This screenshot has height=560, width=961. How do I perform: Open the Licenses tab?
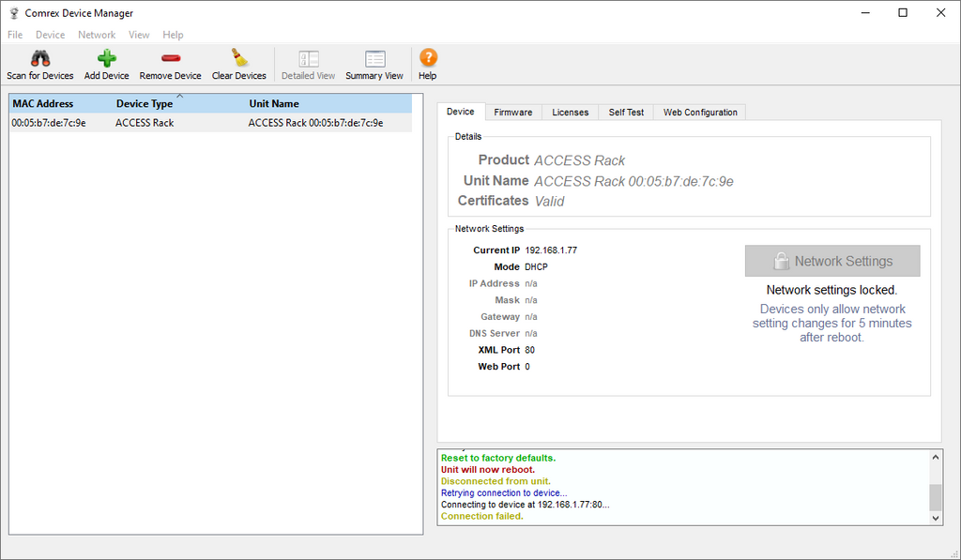click(x=570, y=113)
